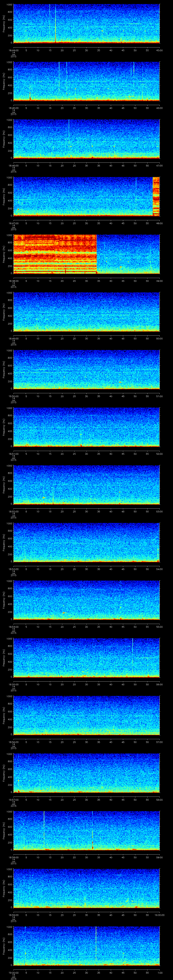
Task: Click the 15 second tick under the 18:58:00 panel
Action: pyautogui.click(x=50, y=857)
